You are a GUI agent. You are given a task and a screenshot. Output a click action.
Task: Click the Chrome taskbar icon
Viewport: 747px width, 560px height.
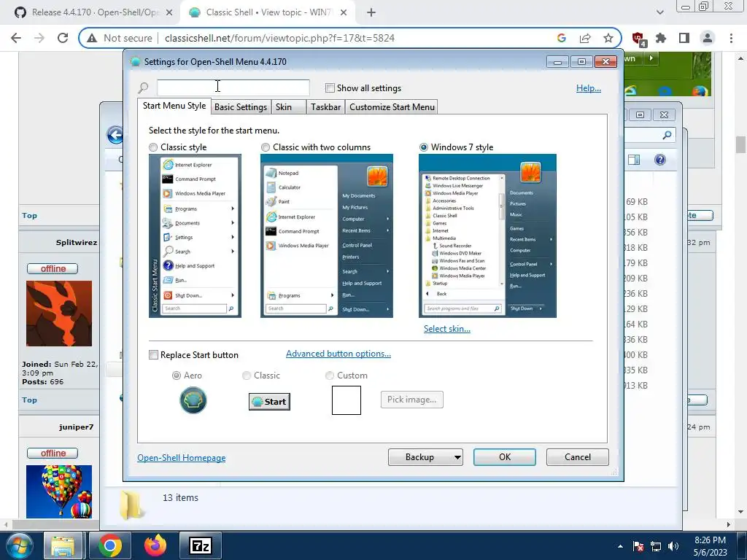(x=110, y=545)
